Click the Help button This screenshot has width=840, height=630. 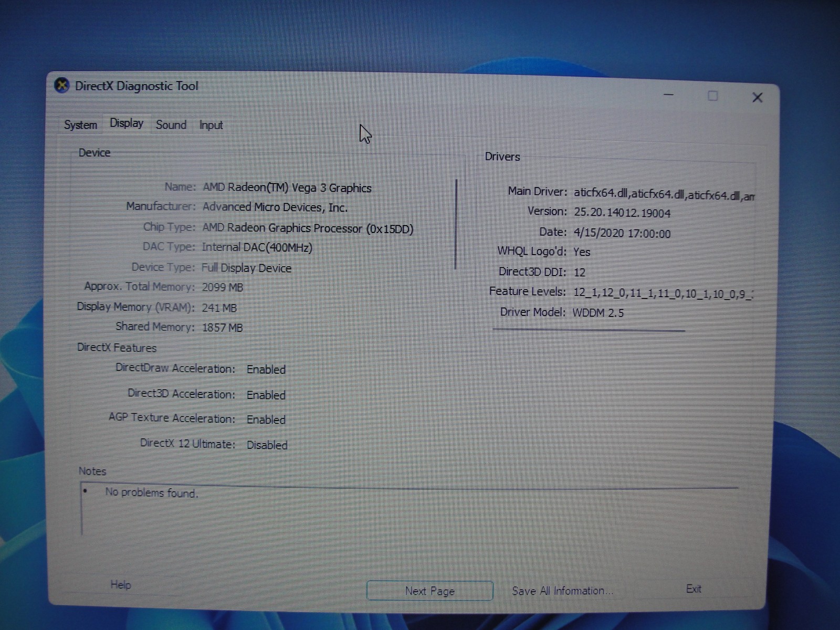tap(121, 585)
